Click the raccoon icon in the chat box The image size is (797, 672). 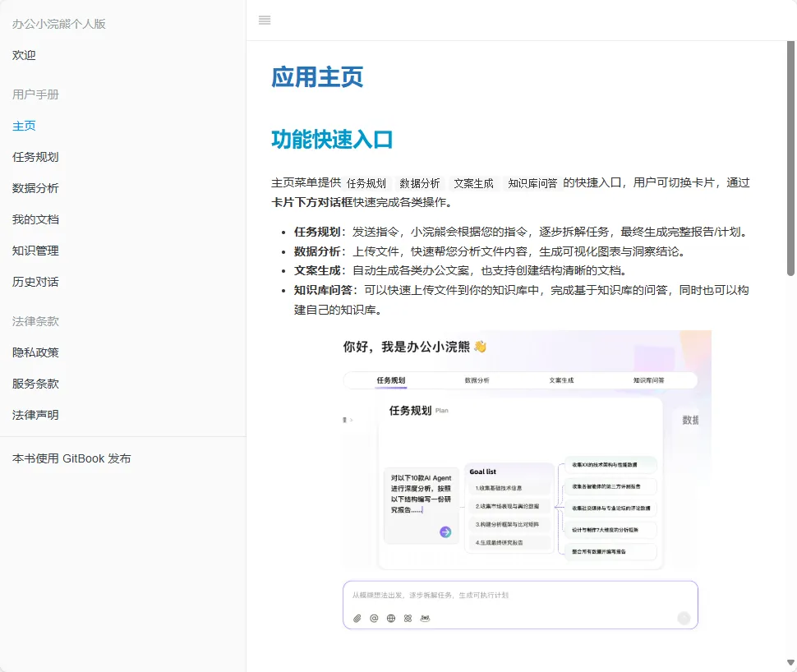click(x=425, y=618)
